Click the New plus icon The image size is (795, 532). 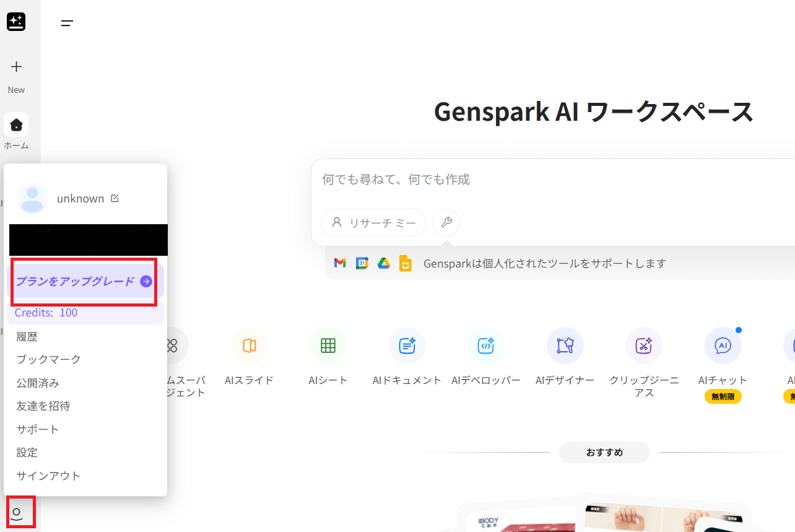coord(17,67)
